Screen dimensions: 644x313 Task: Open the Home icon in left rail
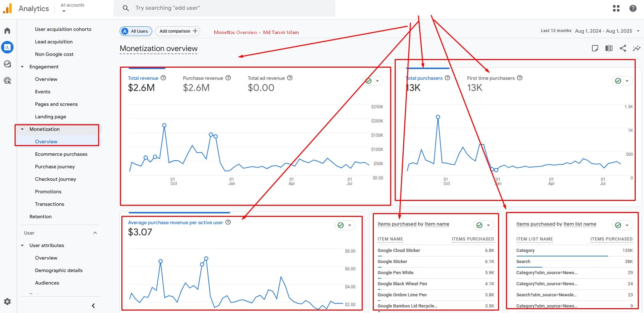(x=7, y=31)
